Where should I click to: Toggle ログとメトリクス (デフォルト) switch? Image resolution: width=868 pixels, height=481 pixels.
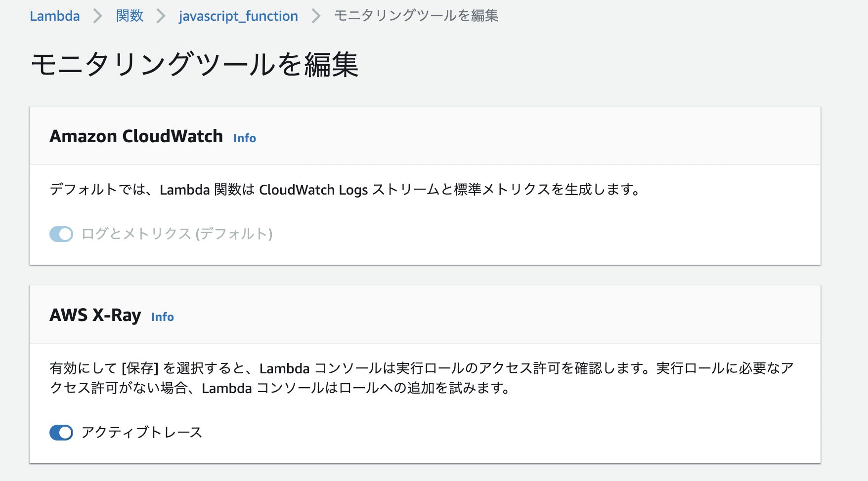pyautogui.click(x=61, y=234)
